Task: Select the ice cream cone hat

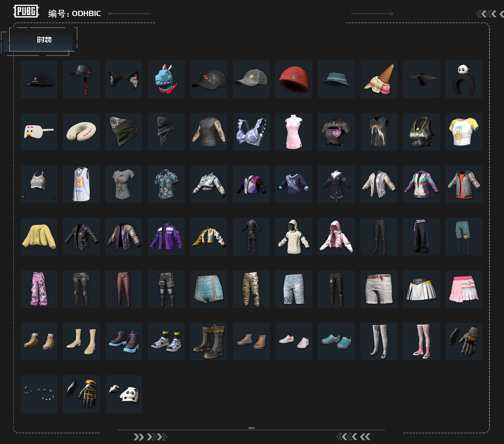Action: tap(379, 79)
